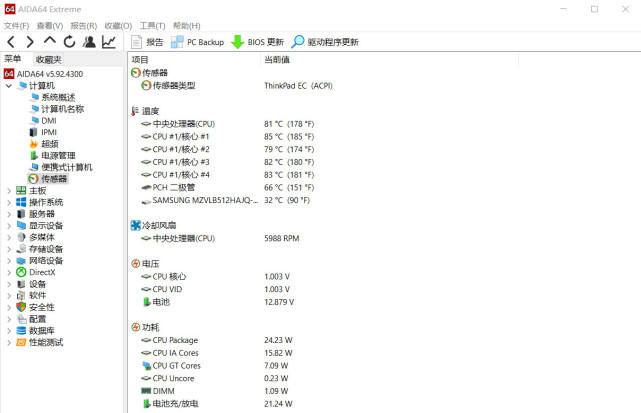Open the 报告(R) menu
Screen dimensions: 641x413
coord(84,26)
